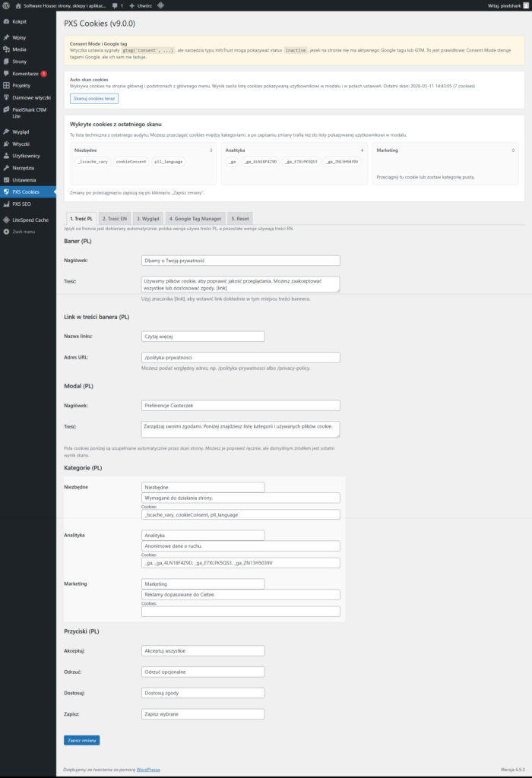Image resolution: width=532 pixels, height=778 pixels.
Task: Open the Witaj, pixelshark account menu
Action: pos(505,5)
